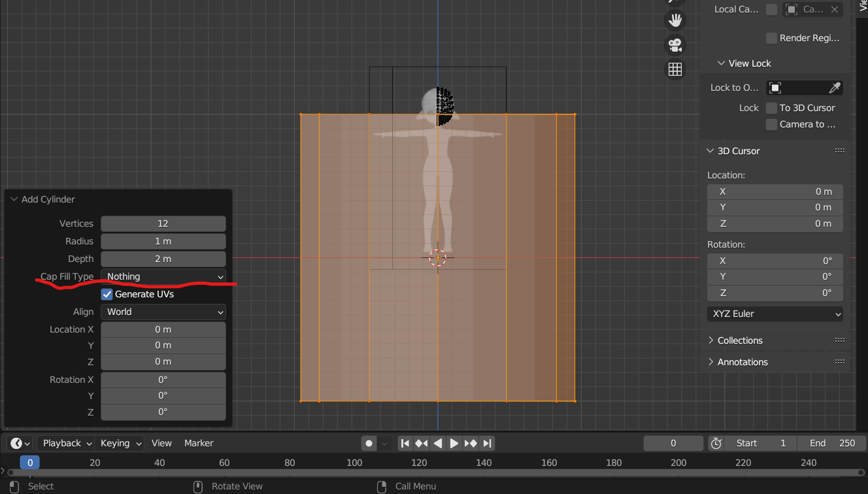Open the Playback menu

[65, 443]
